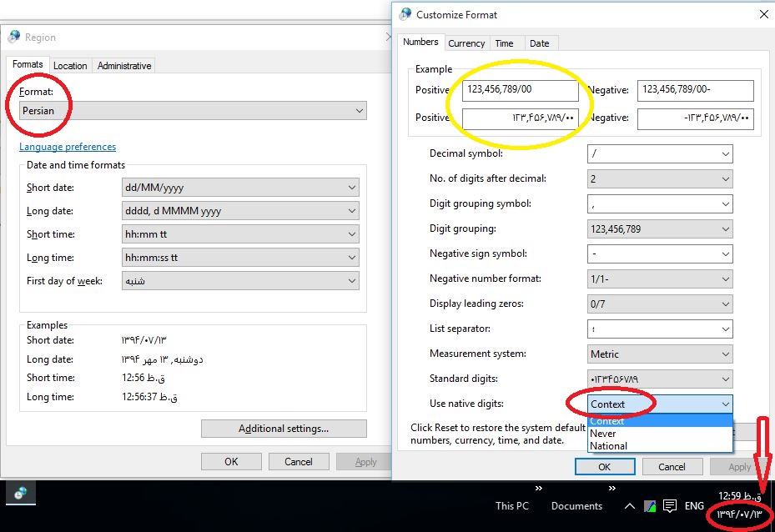The height and width of the screenshot is (532, 775).
Task: Click OK in Customize Format dialog
Action: click(x=605, y=467)
